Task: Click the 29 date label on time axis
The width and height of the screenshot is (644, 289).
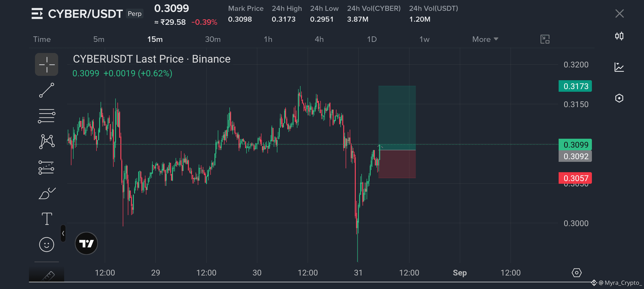Action: [x=155, y=273]
